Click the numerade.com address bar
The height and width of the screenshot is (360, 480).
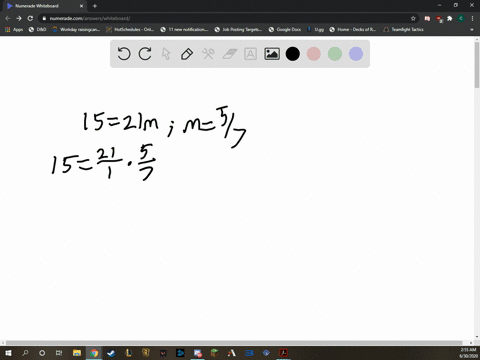pos(227,18)
